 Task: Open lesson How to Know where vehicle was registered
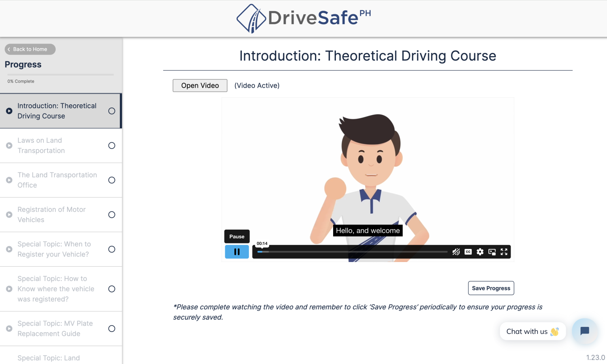(55, 289)
